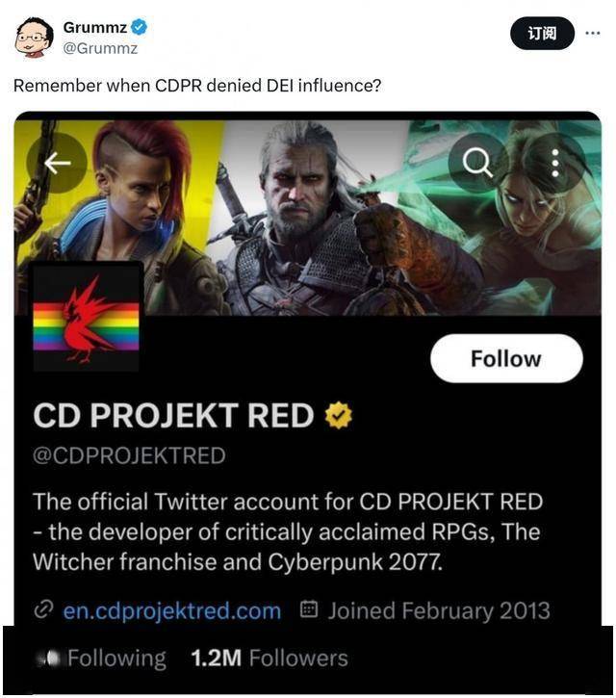The width and height of the screenshot is (616, 698).
Task: Click Grummz's blue verified badge
Action: pyautogui.click(x=140, y=27)
